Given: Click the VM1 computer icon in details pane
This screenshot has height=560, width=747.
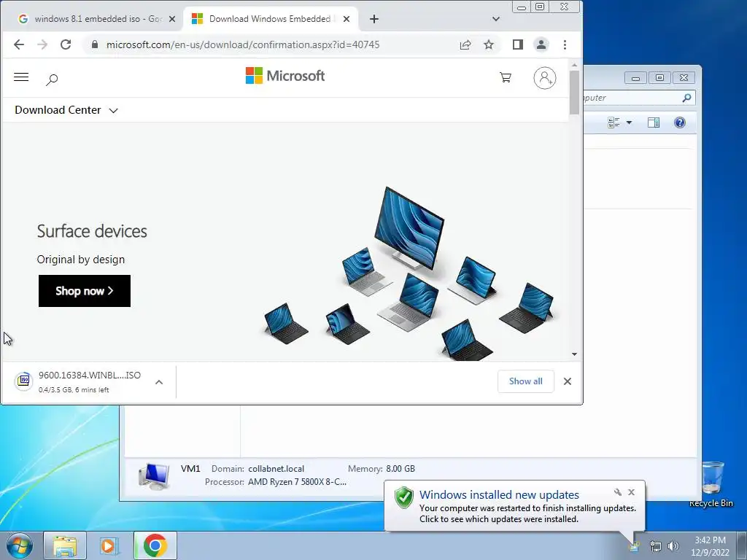Looking at the screenshot, I should tap(154, 476).
